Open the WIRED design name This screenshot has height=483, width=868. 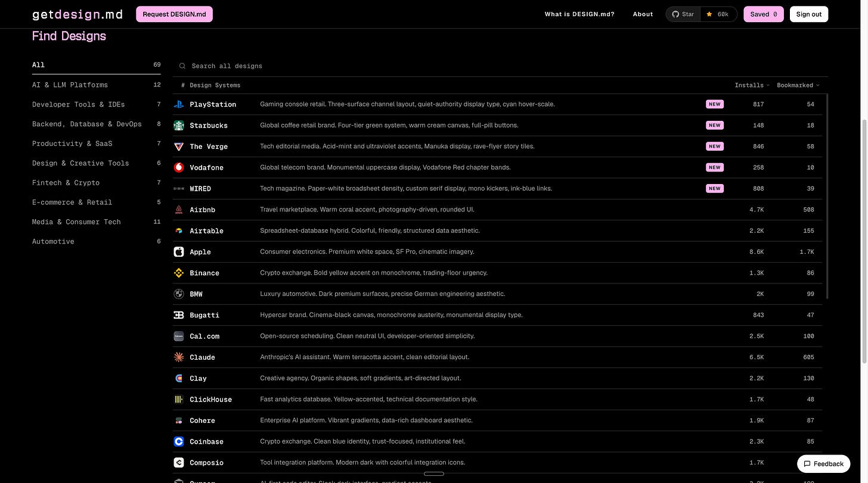click(200, 189)
